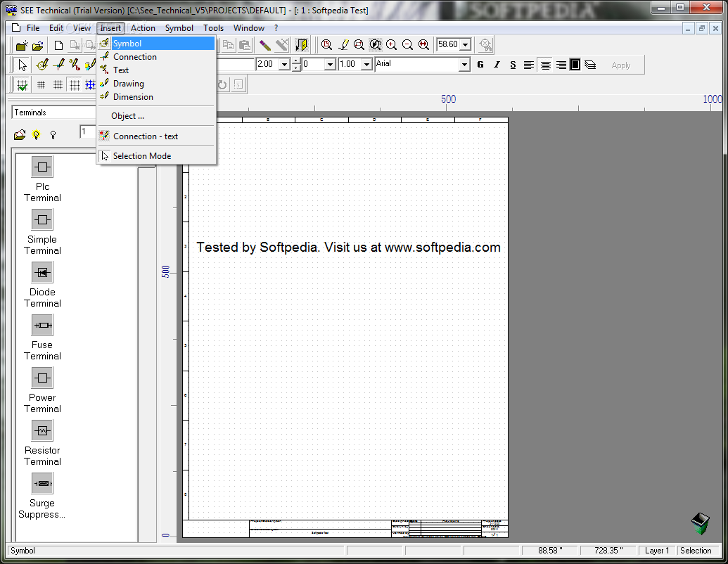Open the Arial font dropdown
The width and height of the screenshot is (728, 564).
click(x=464, y=65)
